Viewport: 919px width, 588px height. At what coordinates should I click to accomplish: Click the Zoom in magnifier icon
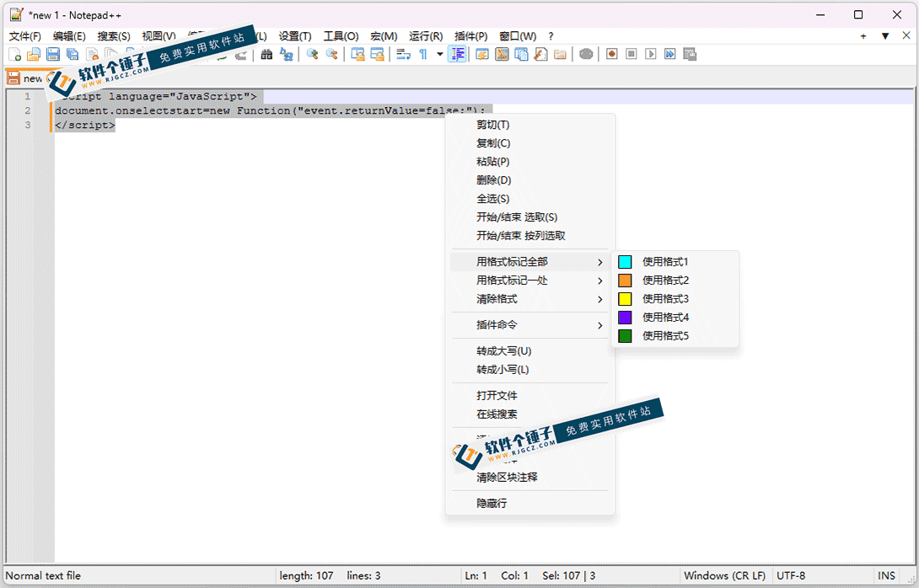click(x=313, y=55)
